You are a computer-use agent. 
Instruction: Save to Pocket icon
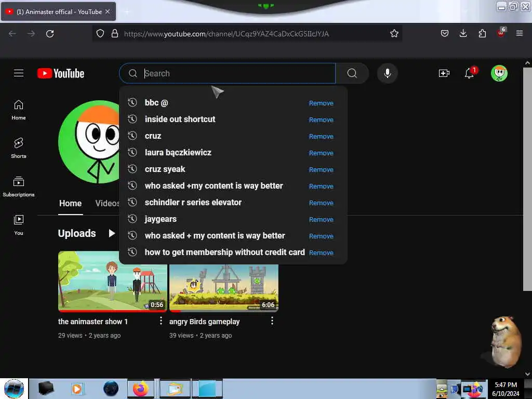coord(445,34)
